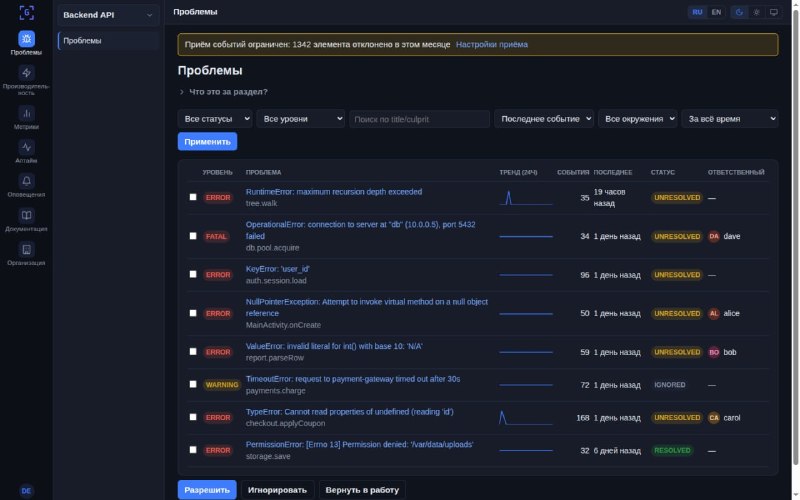
Task: Open the Настройки приёма link
Action: [492, 44]
